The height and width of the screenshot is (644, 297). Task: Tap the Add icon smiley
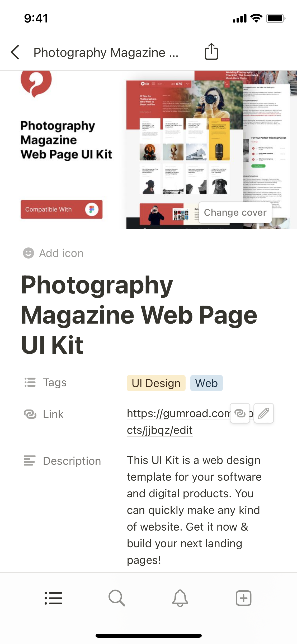[x=29, y=253]
